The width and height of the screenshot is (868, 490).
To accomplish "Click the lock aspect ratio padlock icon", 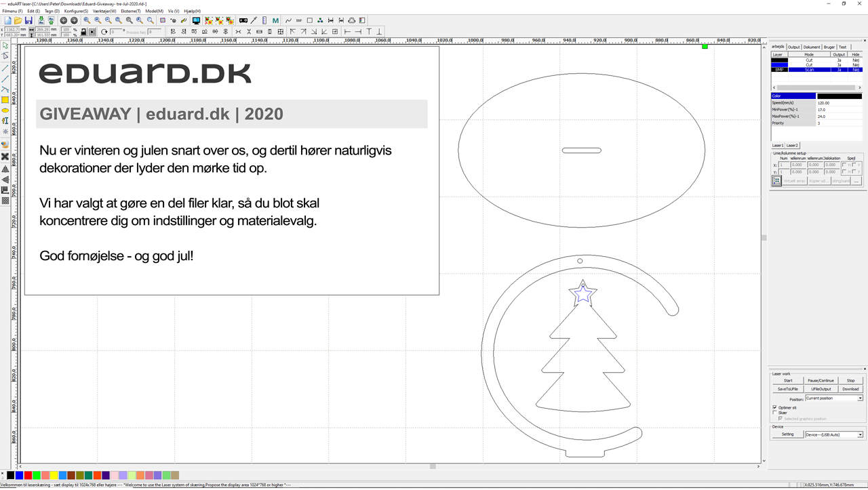I will pyautogui.click(x=83, y=32).
